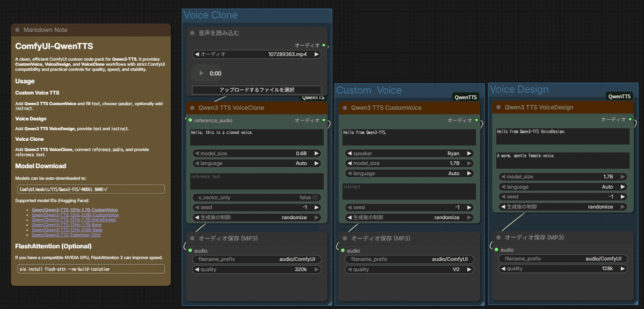Select the Voice Design group title

[x=519, y=89]
